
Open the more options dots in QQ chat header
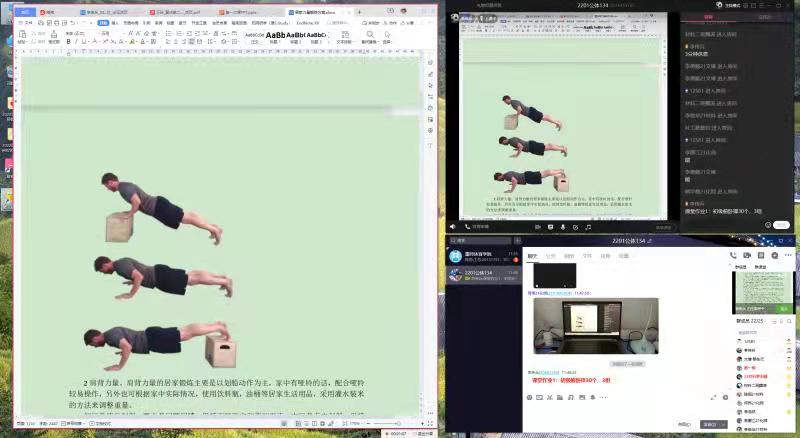[x=788, y=255]
